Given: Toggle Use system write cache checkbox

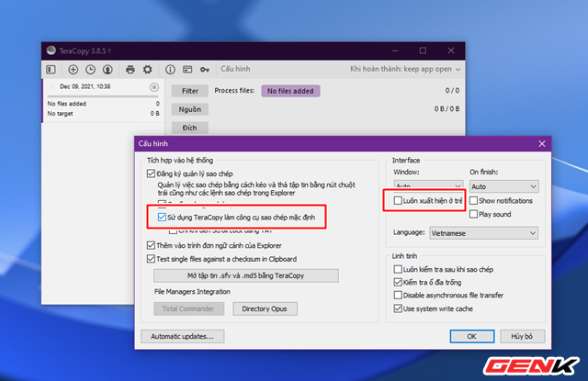Looking at the screenshot, I should pyautogui.click(x=398, y=308).
